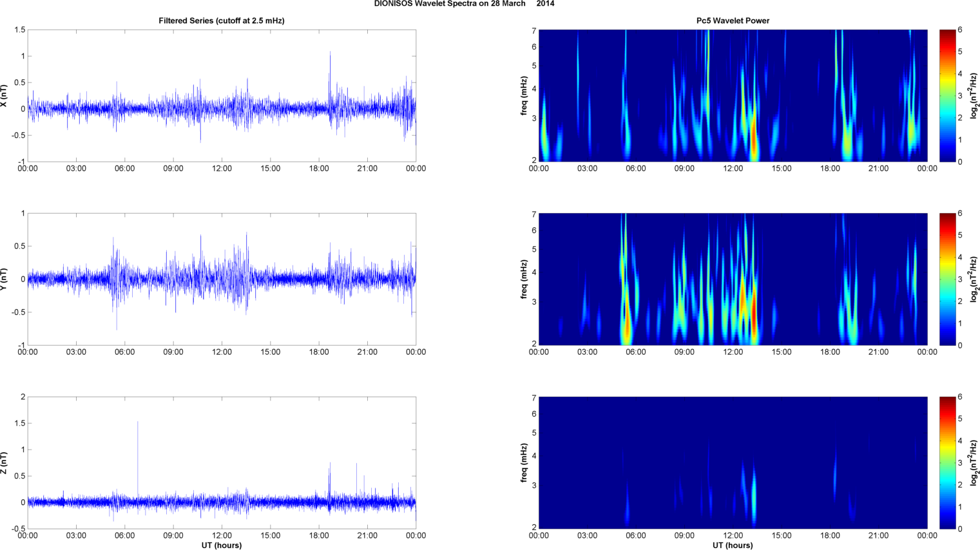Click 'freq (mHz)' label of middle spectrogram
The height and width of the screenshot is (550, 980).
coord(524,279)
